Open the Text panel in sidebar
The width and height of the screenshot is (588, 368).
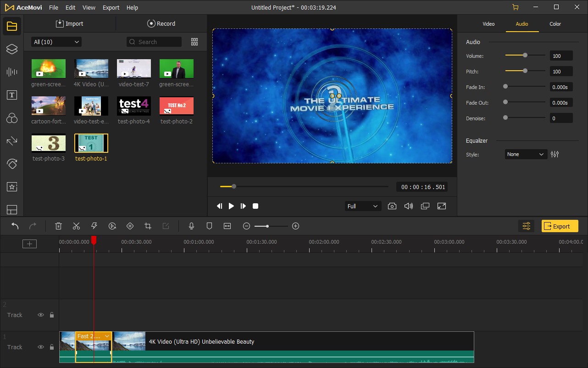(12, 95)
